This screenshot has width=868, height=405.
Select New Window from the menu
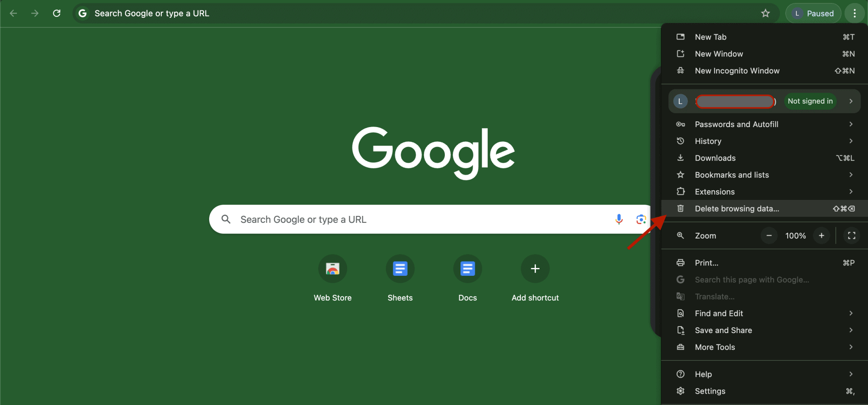[x=765, y=54]
